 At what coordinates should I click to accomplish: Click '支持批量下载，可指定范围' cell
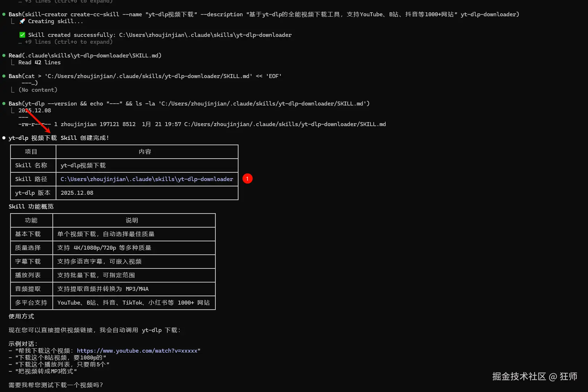134,275
